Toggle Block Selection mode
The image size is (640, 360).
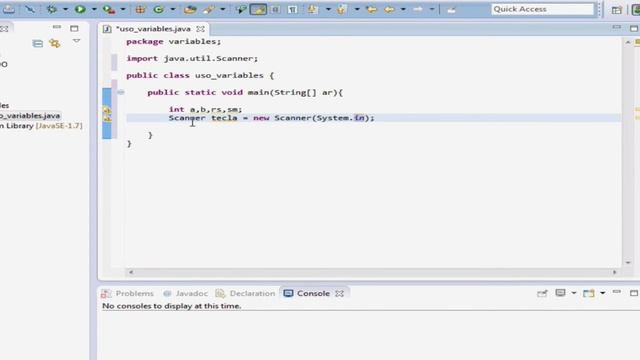pyautogui.click(x=276, y=9)
